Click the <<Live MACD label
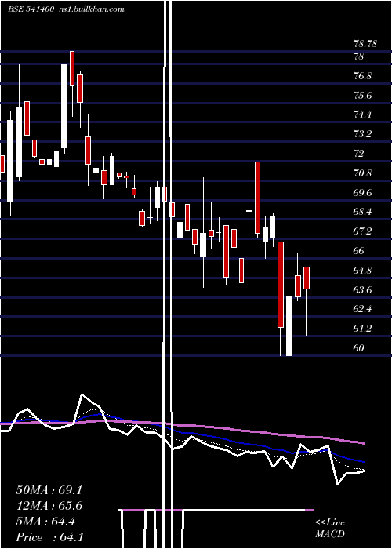392x549 pixels. click(330, 528)
